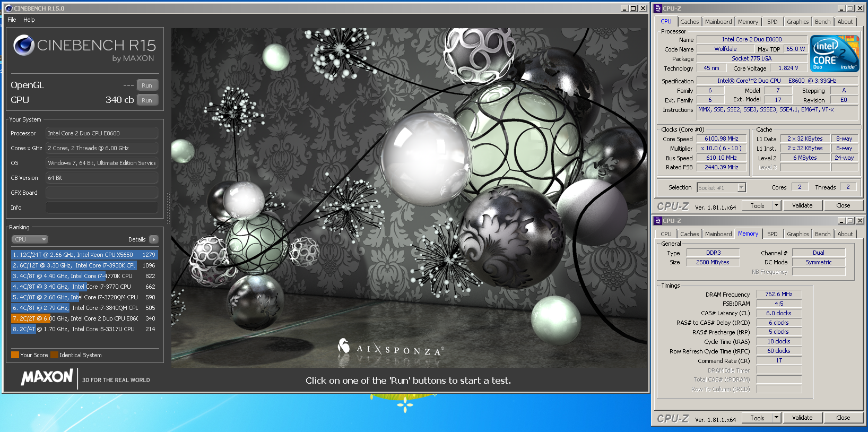Switch to Bench tab in bottom CPU-Z
868x432 pixels.
[x=823, y=234]
